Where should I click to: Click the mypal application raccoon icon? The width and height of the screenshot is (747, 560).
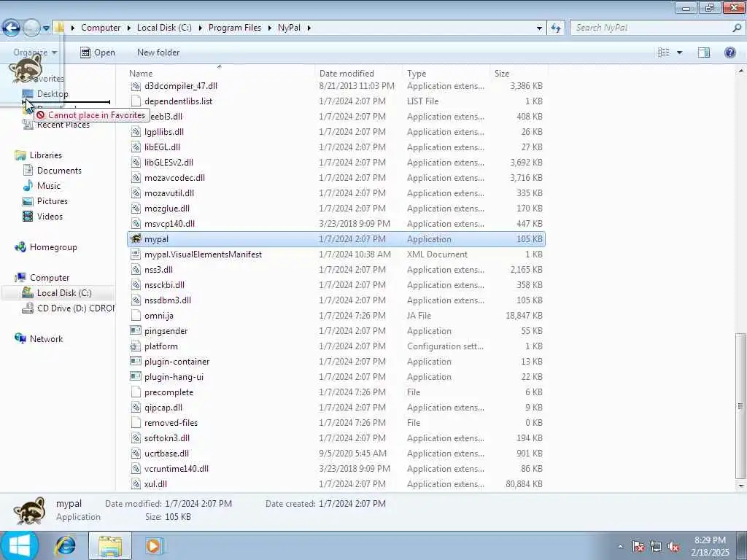pyautogui.click(x=136, y=238)
